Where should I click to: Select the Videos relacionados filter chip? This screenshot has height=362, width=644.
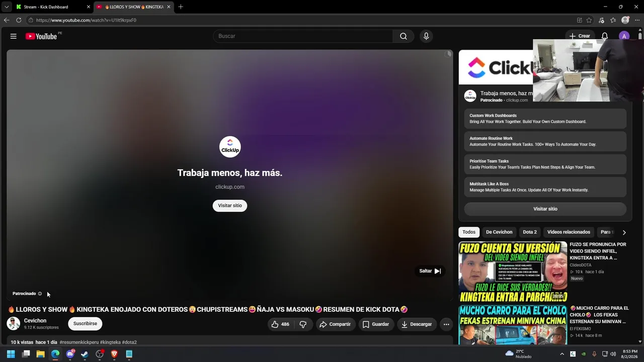(x=569, y=232)
